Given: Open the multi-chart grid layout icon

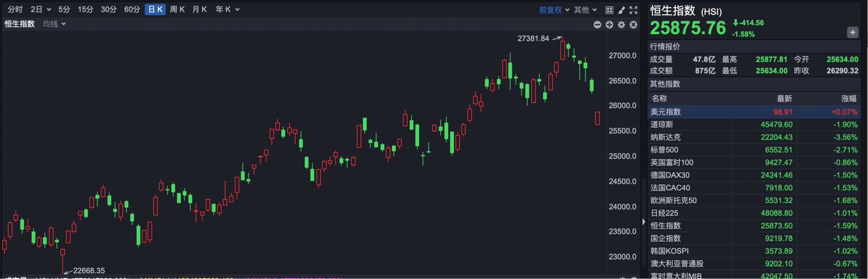Looking at the screenshot, I should tap(609, 10).
